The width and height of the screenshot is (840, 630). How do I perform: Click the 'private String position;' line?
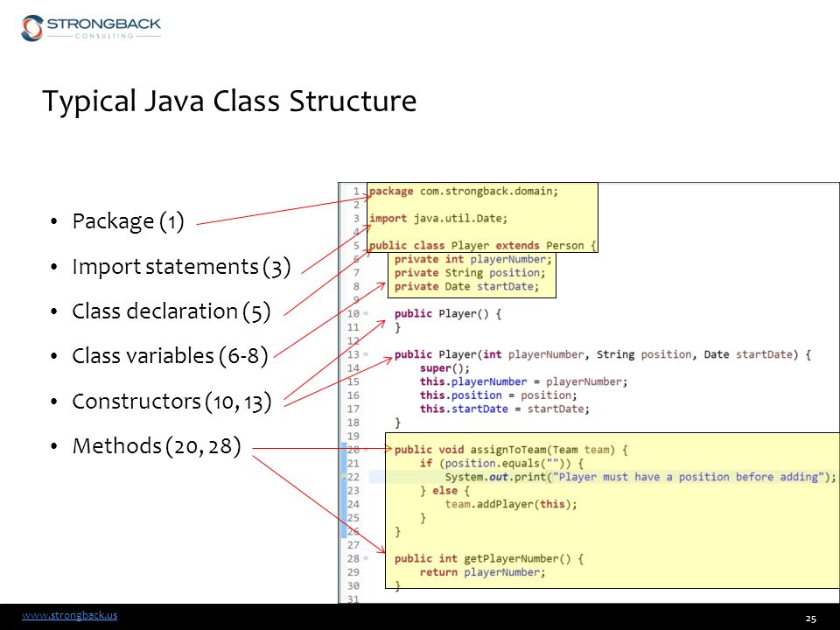pyautogui.click(x=470, y=273)
